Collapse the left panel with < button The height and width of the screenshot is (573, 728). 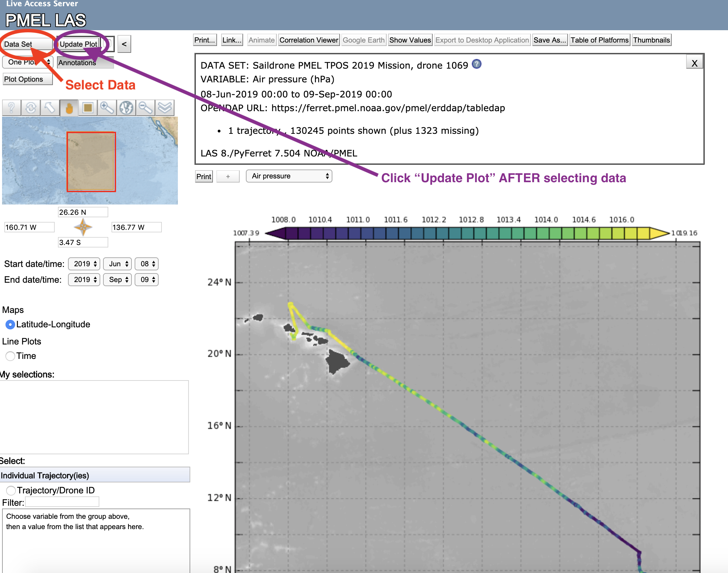tap(124, 44)
